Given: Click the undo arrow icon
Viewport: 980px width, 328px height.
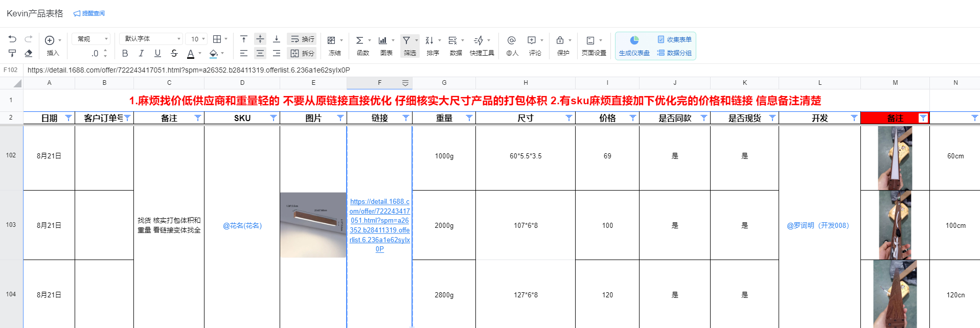Looking at the screenshot, I should [13, 39].
